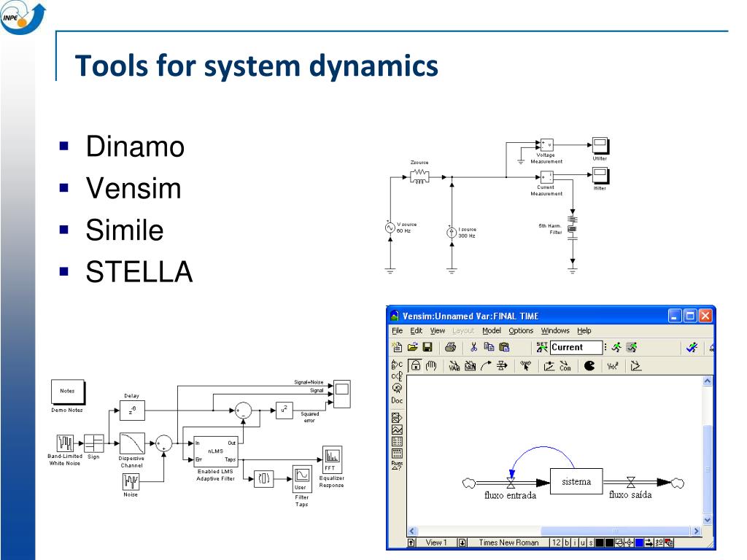Open the Help menu in Vensim
Screen dimensions: 747x560
coord(584,330)
